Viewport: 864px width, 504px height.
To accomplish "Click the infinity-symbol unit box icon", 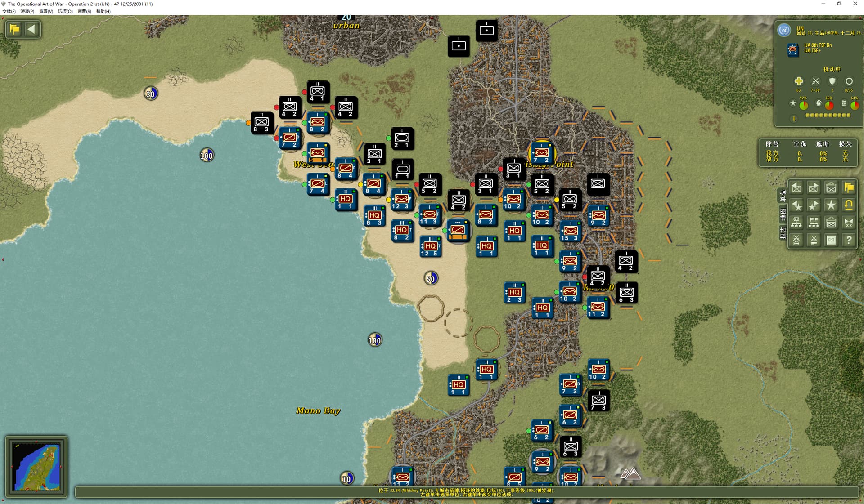I will pyautogui.click(x=831, y=223).
